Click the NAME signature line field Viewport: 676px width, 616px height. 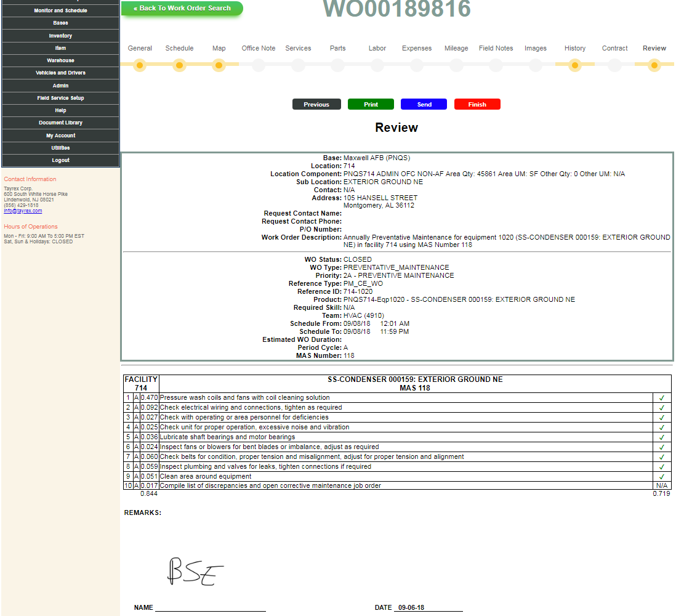[210, 607]
